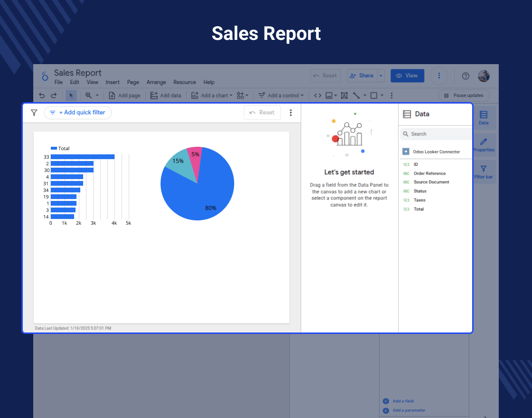Select the pointer selection tool
This screenshot has height=418, width=532.
[71, 95]
